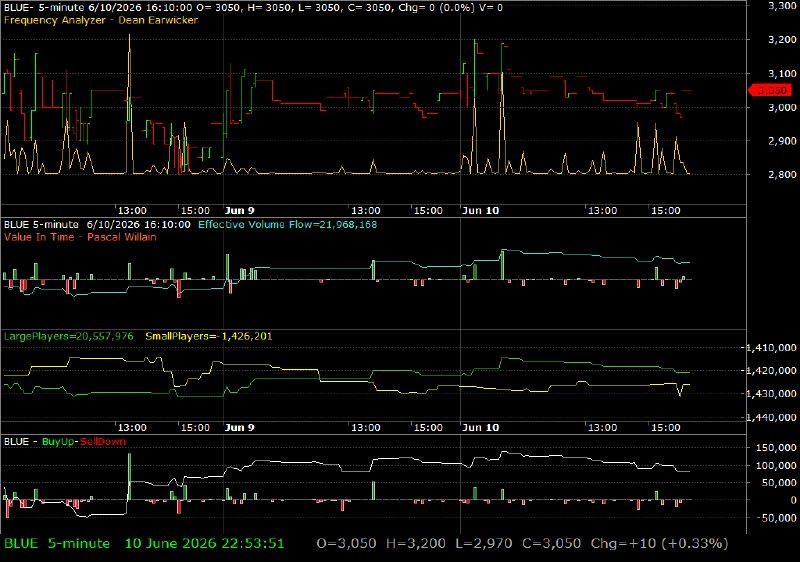800x562 pixels.
Task: Click 'C=3,050' in the status bar
Action: tap(551, 544)
